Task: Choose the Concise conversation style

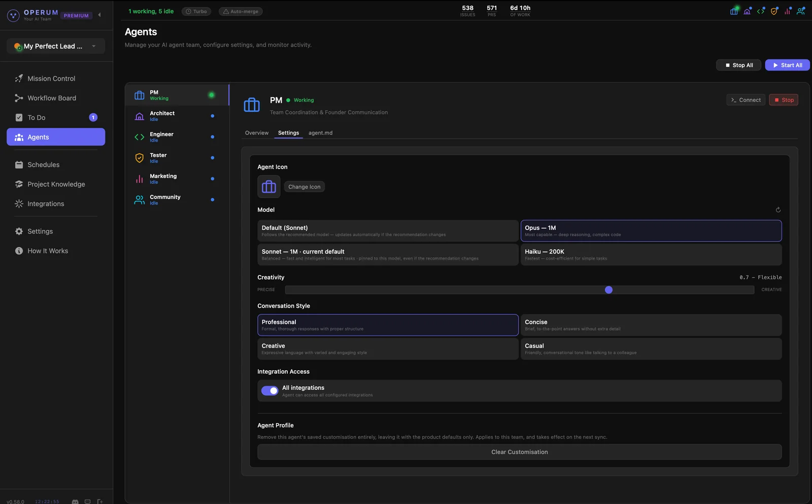Action: point(651,325)
